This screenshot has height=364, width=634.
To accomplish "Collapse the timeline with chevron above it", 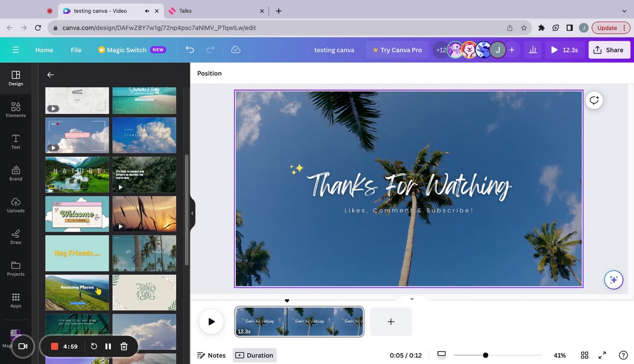I will click(x=412, y=299).
